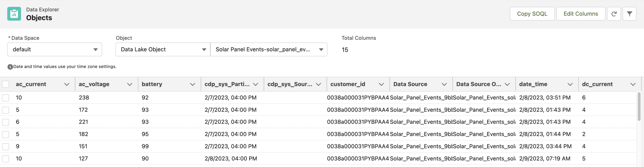This screenshot has width=644, height=167.
Task: Open the Solar Panel Events object dropdown
Action: (x=269, y=50)
